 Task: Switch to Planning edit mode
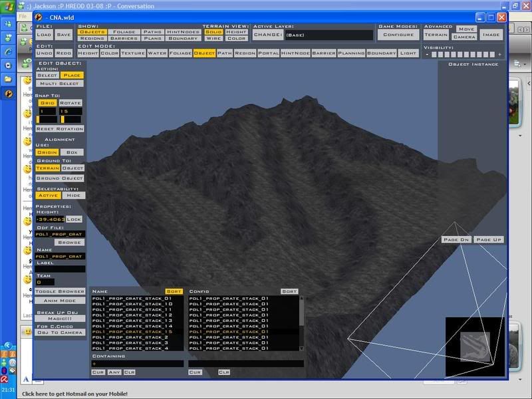(352, 53)
